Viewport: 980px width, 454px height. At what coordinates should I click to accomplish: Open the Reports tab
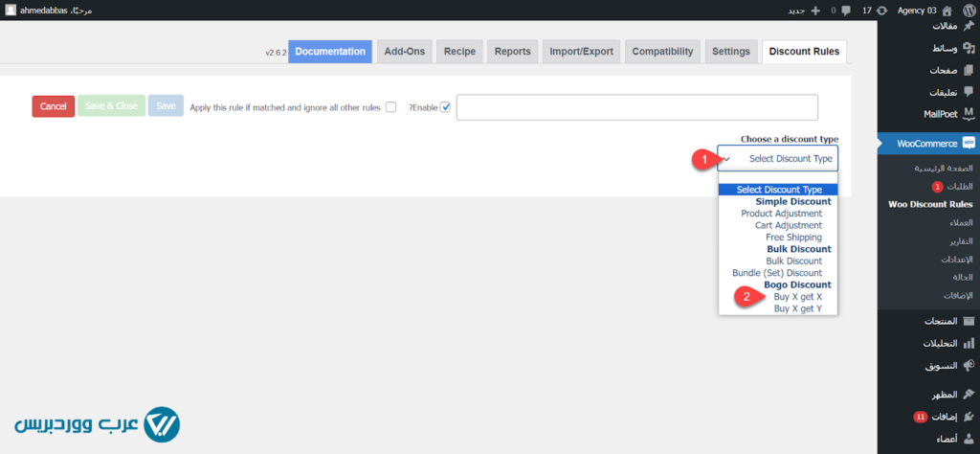pyautogui.click(x=513, y=52)
